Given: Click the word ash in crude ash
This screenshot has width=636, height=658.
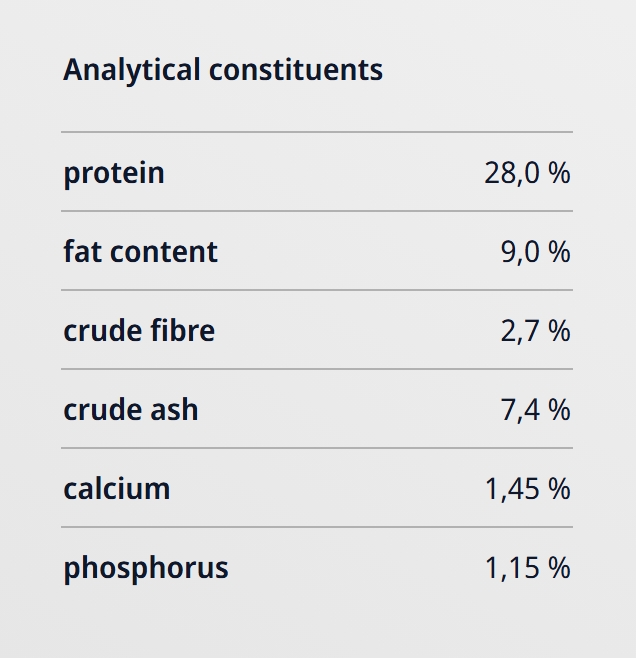Looking at the screenshot, I should click(175, 410).
